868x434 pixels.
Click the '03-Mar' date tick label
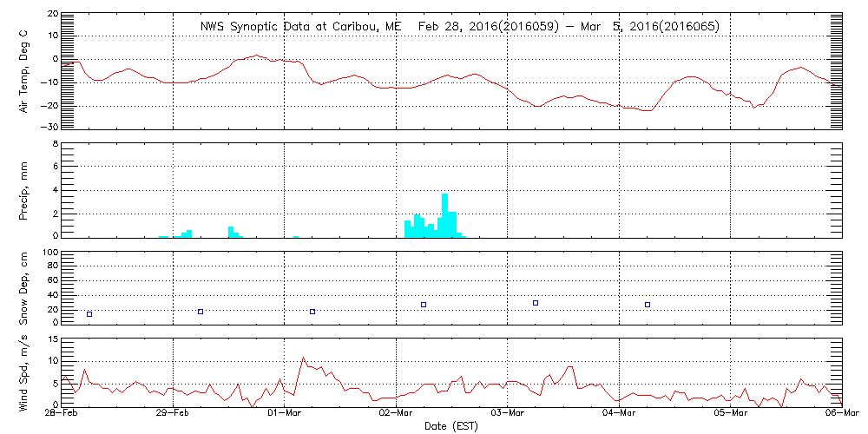coord(508,416)
